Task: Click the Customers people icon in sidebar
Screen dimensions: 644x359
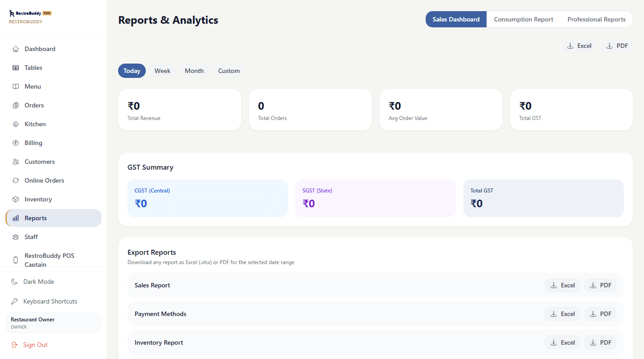Action: (16, 162)
